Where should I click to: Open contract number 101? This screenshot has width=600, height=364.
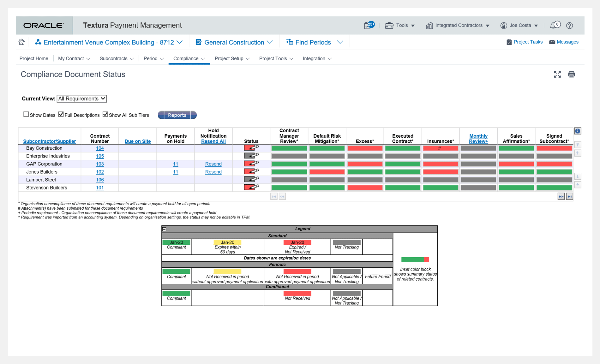(100, 188)
